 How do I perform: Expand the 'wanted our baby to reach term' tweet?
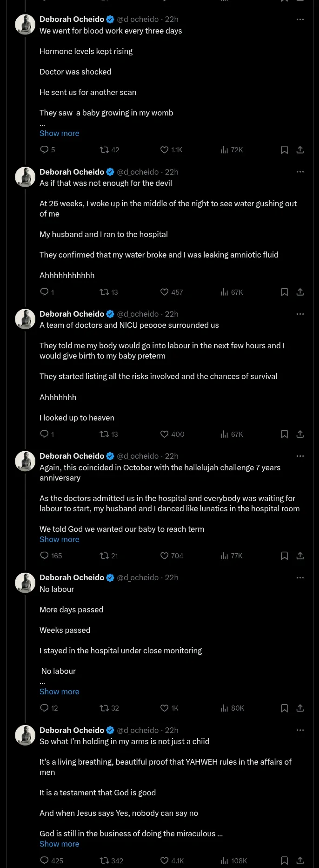pos(59,539)
